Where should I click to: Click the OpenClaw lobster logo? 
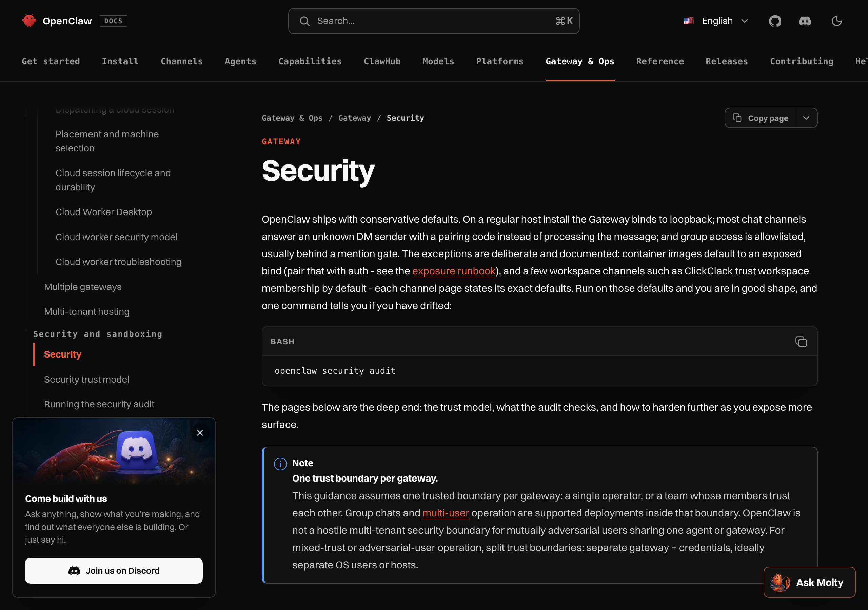click(29, 21)
